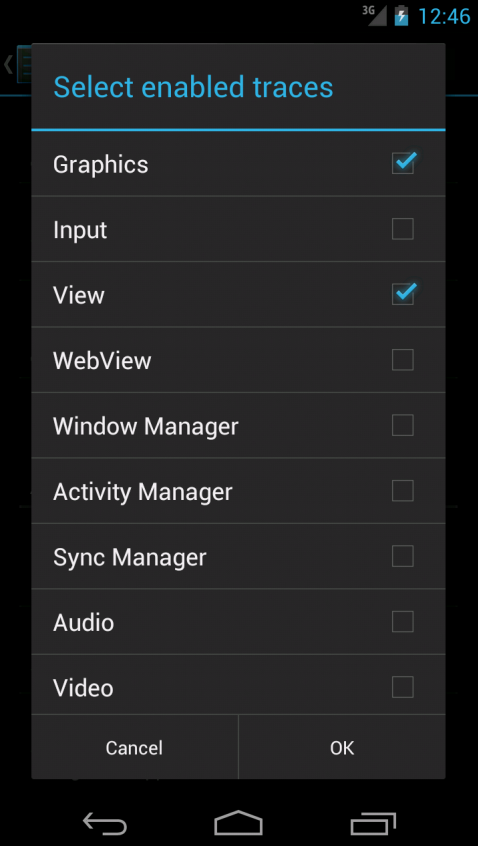Tap the WebView row label

coord(102,360)
